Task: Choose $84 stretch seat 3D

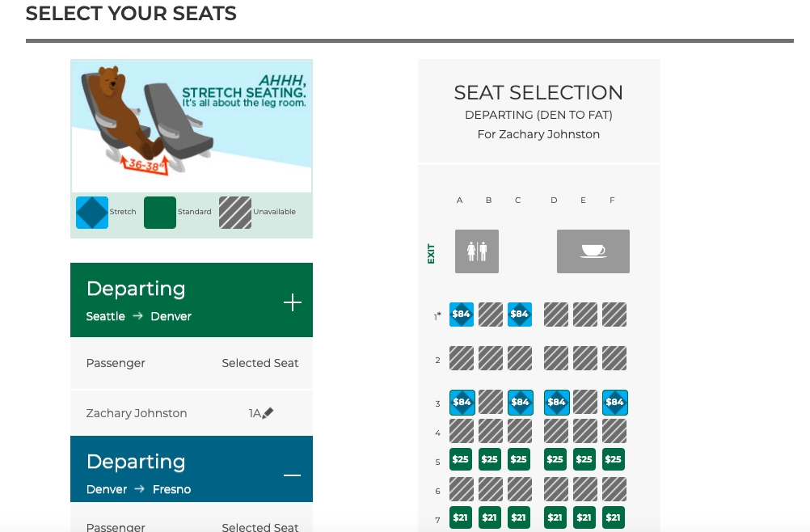Action: [556, 402]
